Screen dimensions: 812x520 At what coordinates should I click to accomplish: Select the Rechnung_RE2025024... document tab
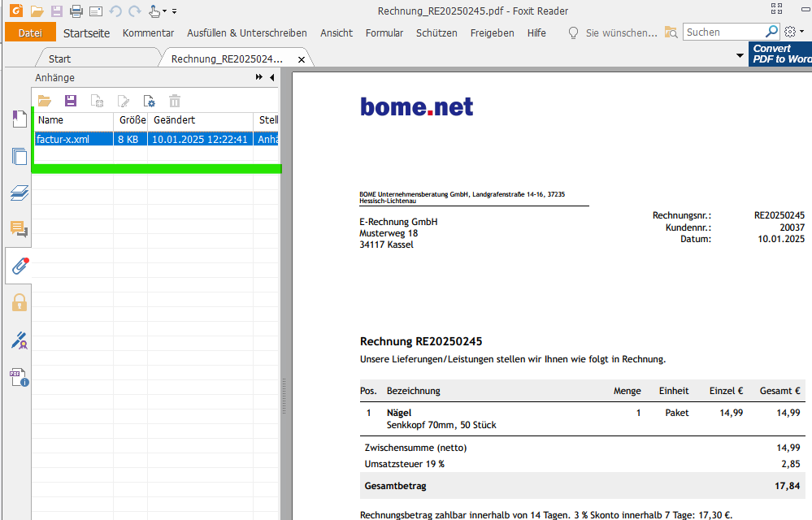point(227,59)
